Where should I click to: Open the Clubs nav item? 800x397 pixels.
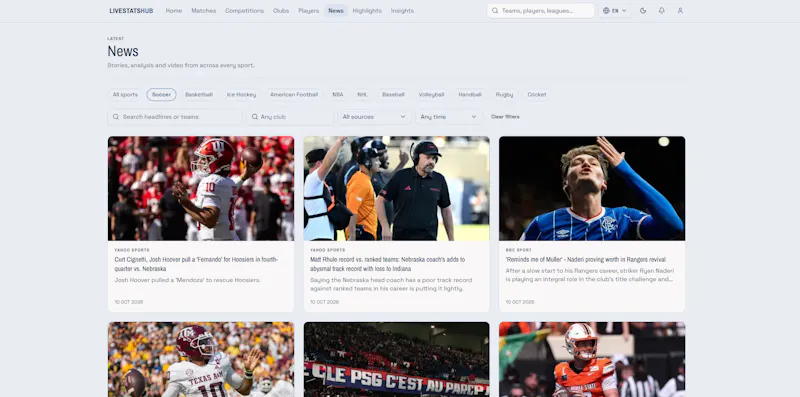[x=281, y=11]
